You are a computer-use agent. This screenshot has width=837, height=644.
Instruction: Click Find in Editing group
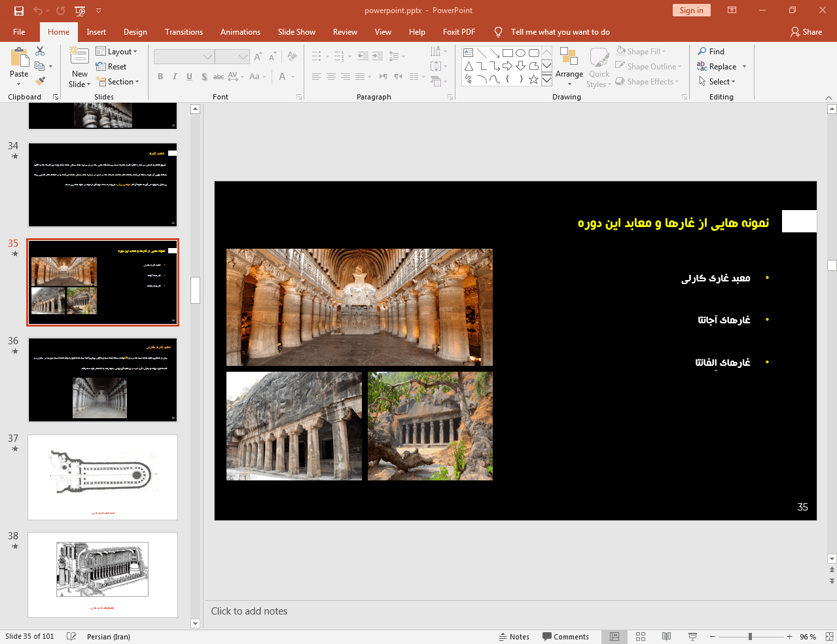click(711, 51)
